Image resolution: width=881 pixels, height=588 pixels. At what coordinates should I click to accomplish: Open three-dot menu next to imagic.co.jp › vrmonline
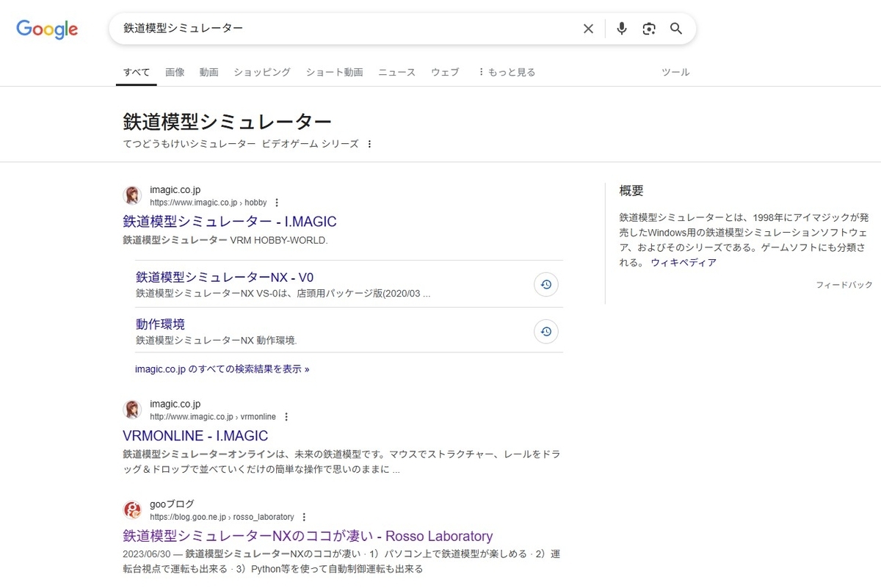(286, 417)
